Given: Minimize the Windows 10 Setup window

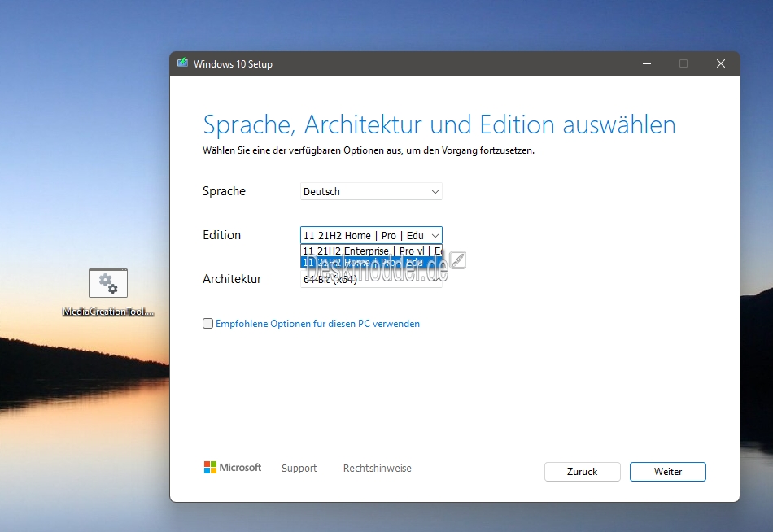Looking at the screenshot, I should [x=647, y=63].
